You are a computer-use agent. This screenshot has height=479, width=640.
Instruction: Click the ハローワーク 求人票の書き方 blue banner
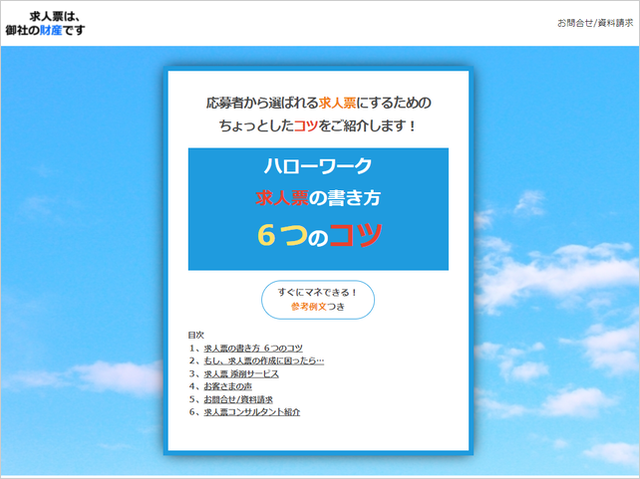point(318,209)
